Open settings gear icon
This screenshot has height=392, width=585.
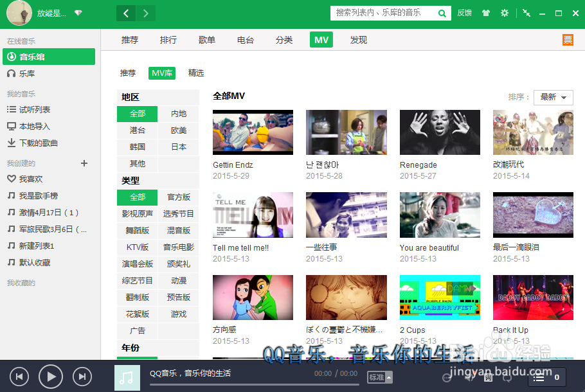505,13
